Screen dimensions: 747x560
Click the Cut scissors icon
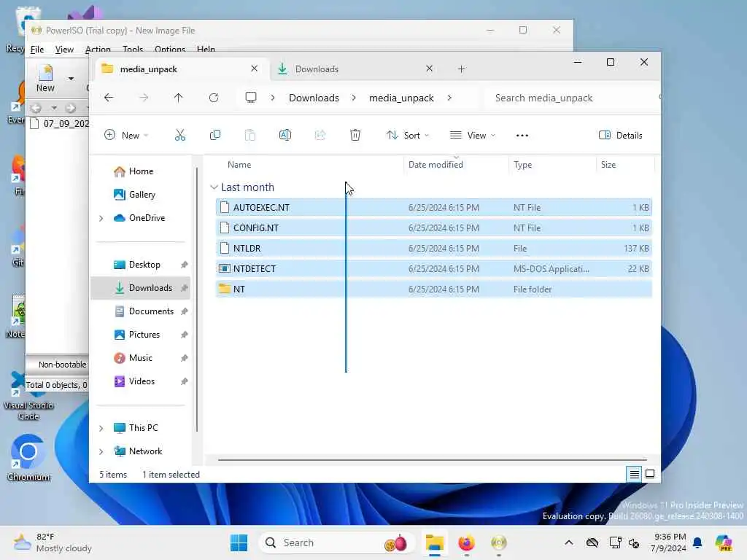180,135
